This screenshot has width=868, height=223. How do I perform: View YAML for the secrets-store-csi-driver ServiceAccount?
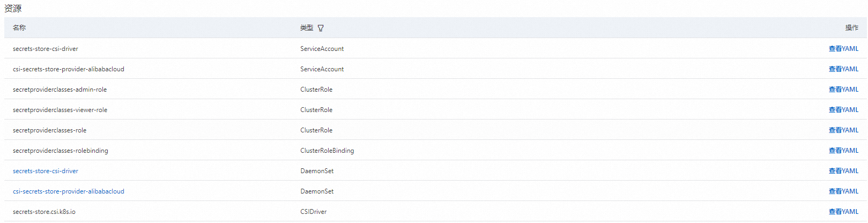(x=843, y=49)
